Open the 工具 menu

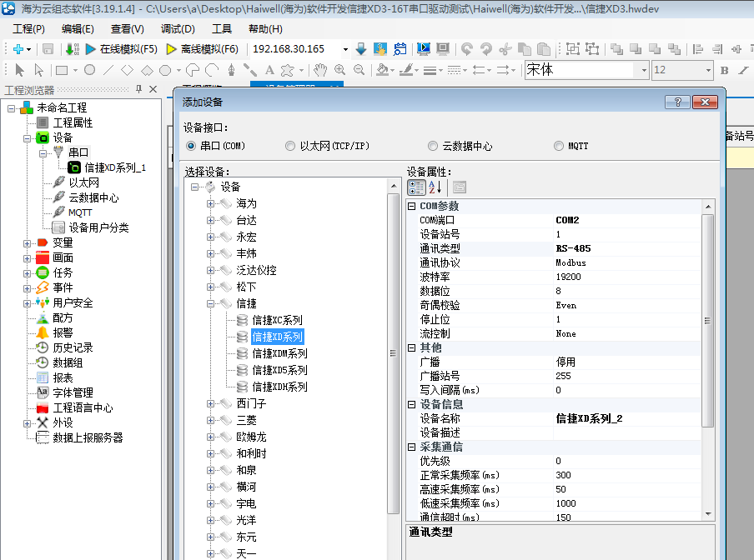[222, 29]
